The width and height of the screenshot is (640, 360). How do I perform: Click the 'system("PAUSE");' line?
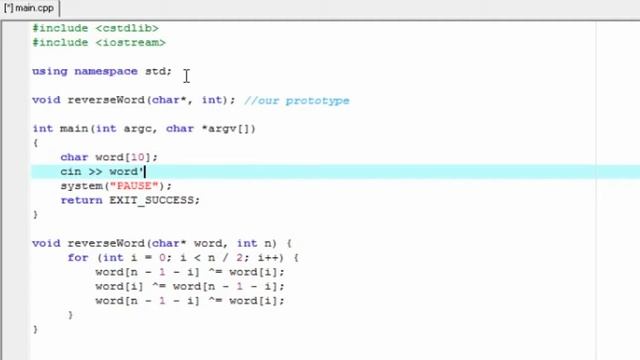[116, 186]
